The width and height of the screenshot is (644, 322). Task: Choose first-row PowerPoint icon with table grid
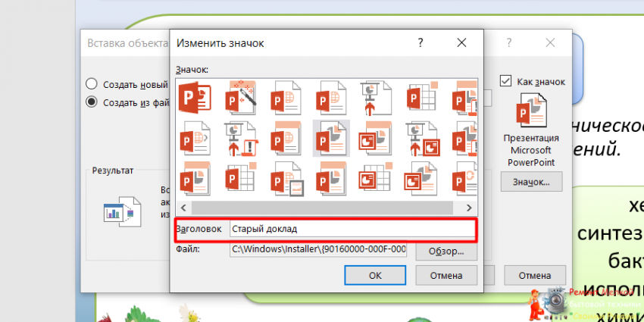coord(421,98)
